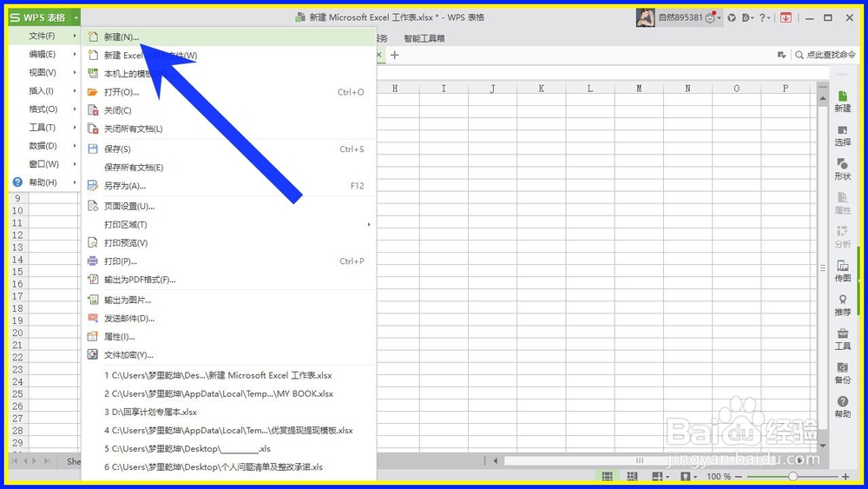Click the 传图 icon in right sidebar
Viewport: 868px width, 489px height.
[843, 266]
